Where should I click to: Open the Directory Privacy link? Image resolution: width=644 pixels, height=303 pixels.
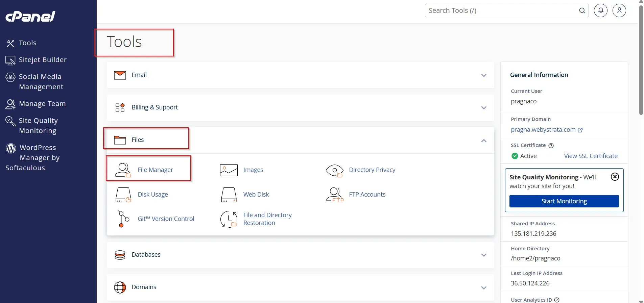(x=372, y=170)
